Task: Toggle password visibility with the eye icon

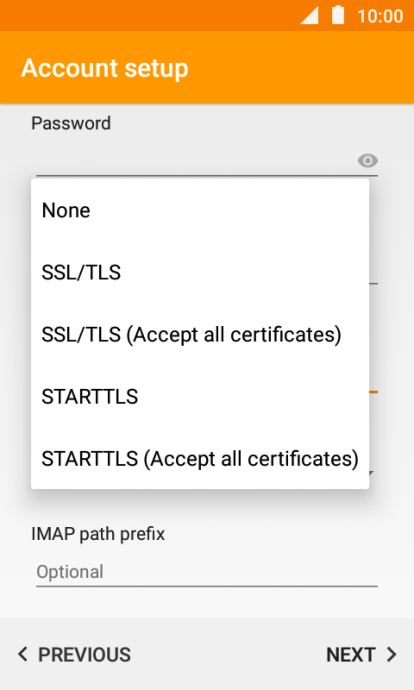Action: click(x=367, y=161)
